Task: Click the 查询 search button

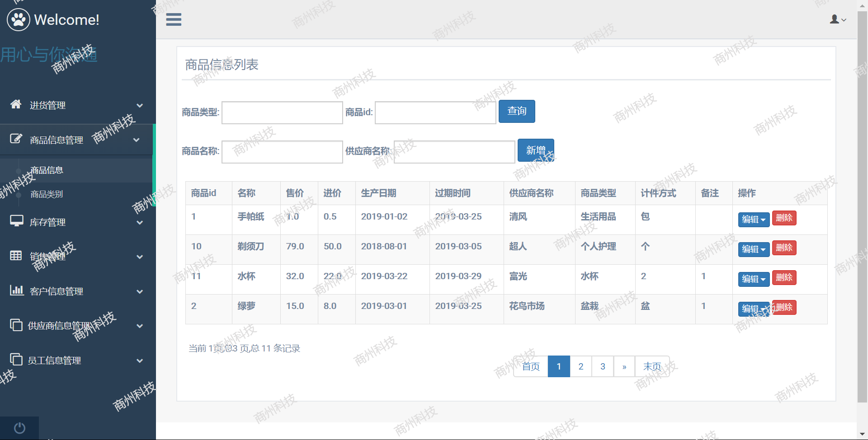Action: click(x=517, y=111)
